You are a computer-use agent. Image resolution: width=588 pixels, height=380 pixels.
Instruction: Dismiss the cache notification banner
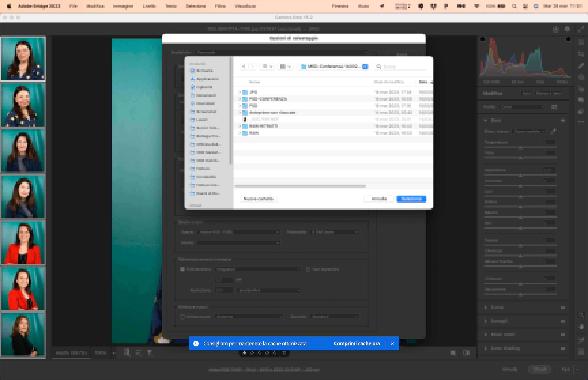pyautogui.click(x=392, y=343)
